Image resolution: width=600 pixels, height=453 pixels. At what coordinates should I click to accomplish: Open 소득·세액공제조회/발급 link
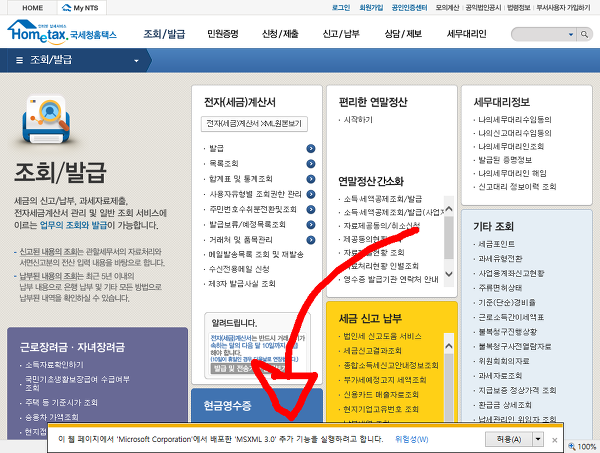383,199
